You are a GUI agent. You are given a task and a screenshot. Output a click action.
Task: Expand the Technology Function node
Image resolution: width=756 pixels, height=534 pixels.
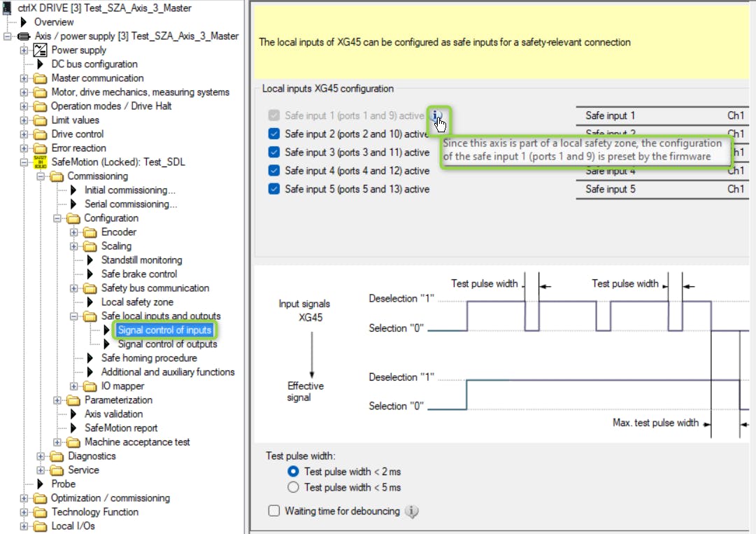[x=24, y=512]
